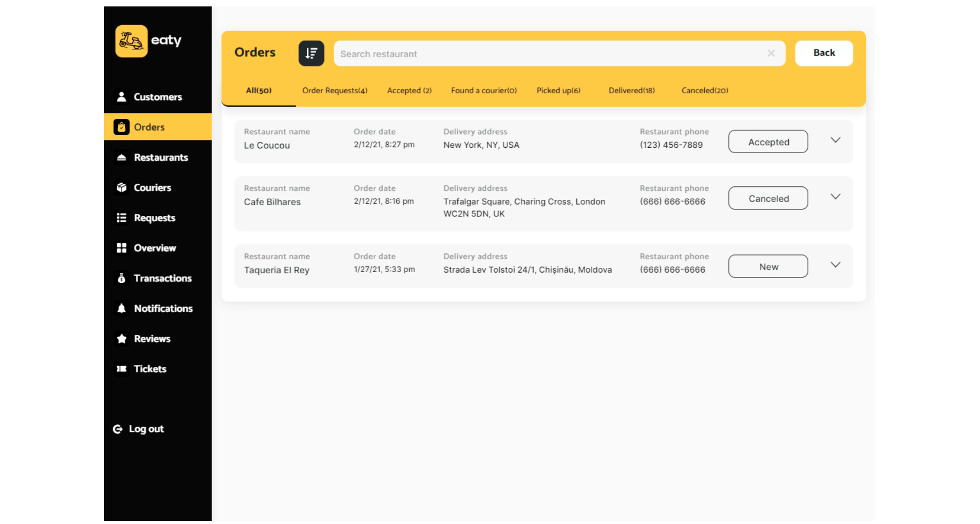Click the eaty scooter logo icon

click(x=131, y=41)
